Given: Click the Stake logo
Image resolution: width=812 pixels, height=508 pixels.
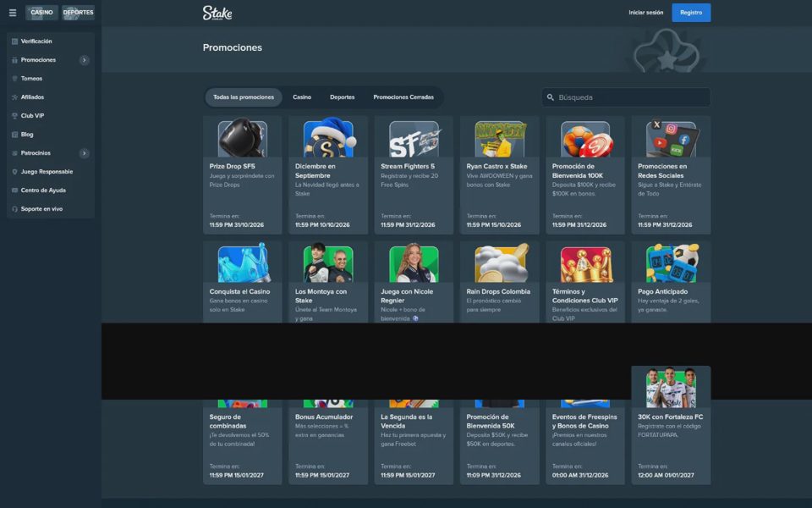Looking at the screenshot, I should click(x=217, y=13).
